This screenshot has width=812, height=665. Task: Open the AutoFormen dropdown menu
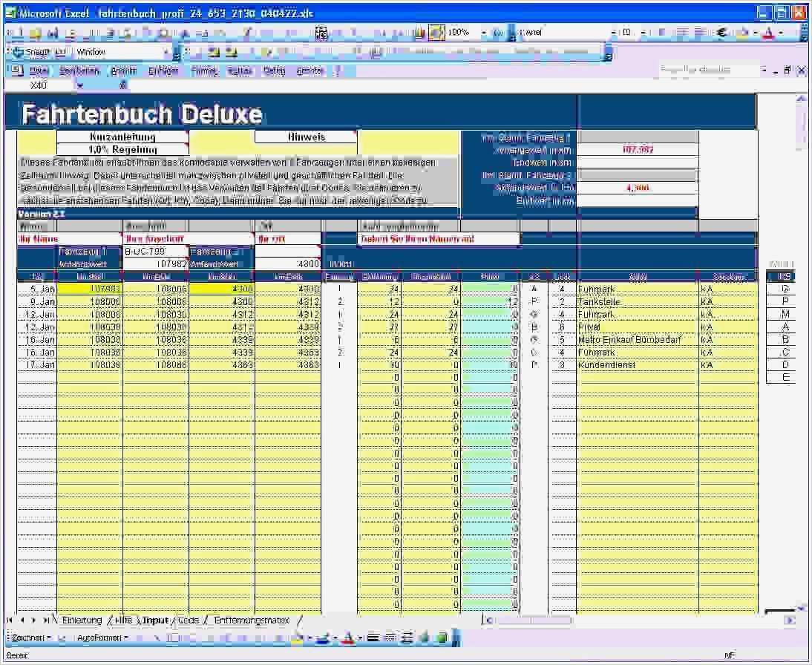click(x=102, y=638)
